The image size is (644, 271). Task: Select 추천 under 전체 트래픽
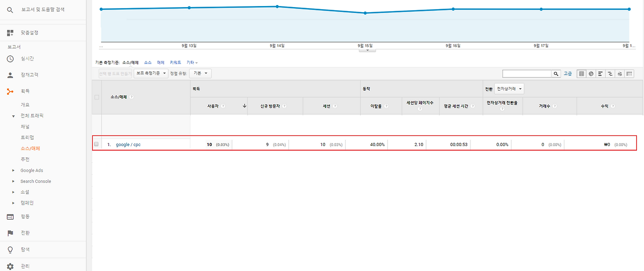tap(25, 159)
